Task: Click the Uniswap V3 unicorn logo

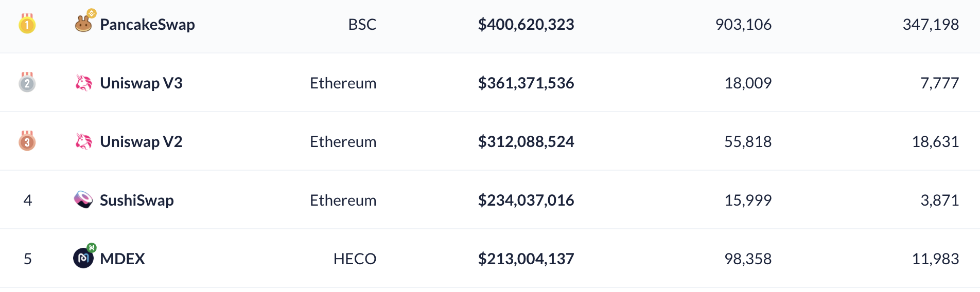Action: (83, 83)
